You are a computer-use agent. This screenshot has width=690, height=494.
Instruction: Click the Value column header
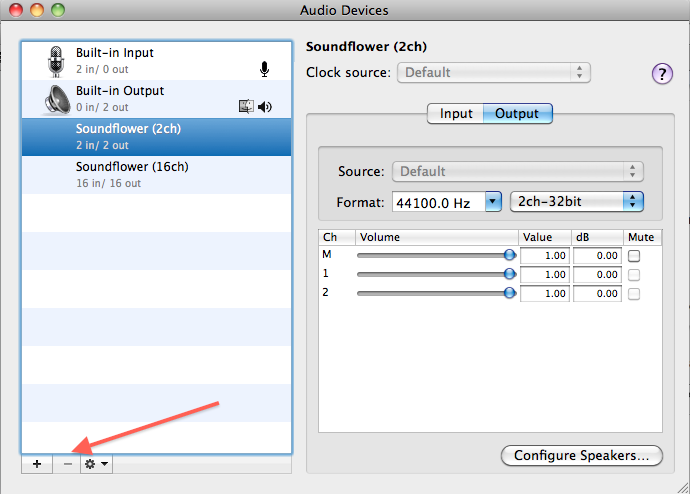[545, 237]
